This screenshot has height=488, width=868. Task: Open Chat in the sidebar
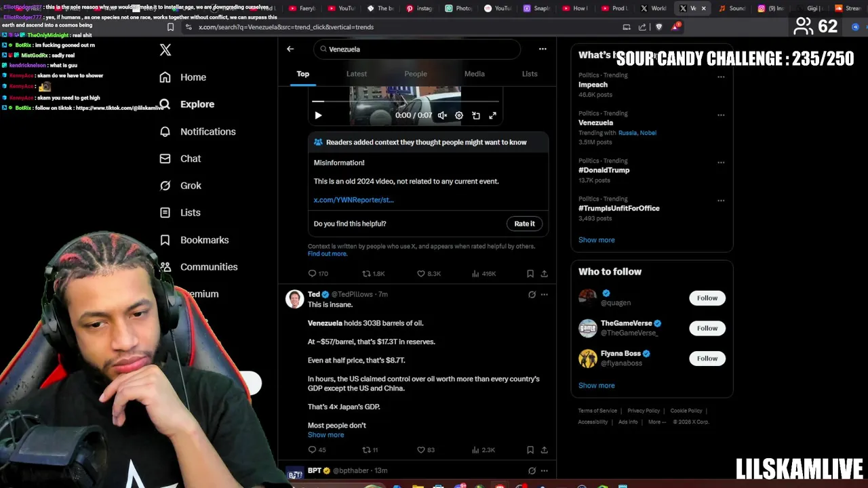[x=180, y=159]
